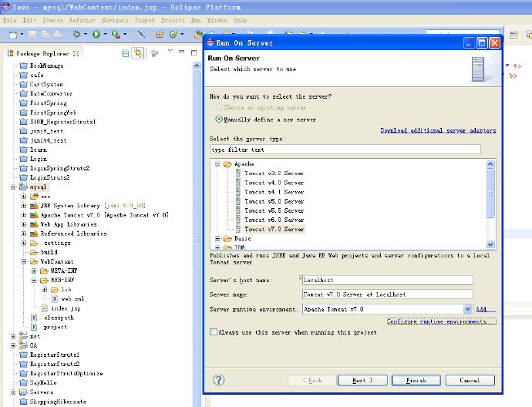Check Always use this server option

pyautogui.click(x=214, y=332)
